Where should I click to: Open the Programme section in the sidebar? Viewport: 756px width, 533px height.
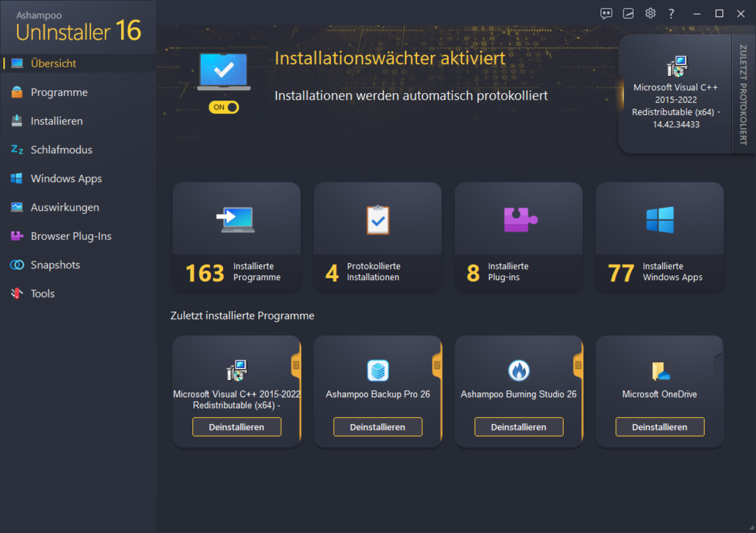click(58, 92)
